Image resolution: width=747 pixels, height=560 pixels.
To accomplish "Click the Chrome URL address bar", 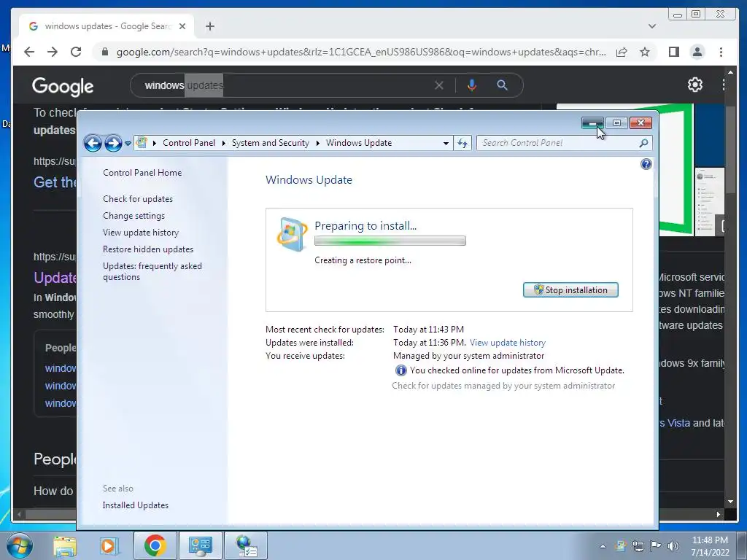I will pyautogui.click(x=360, y=52).
